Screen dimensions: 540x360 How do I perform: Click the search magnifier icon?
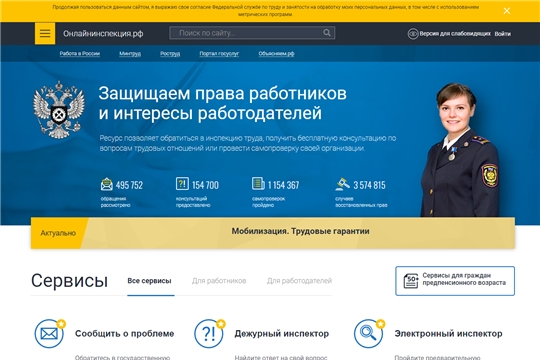click(327, 33)
